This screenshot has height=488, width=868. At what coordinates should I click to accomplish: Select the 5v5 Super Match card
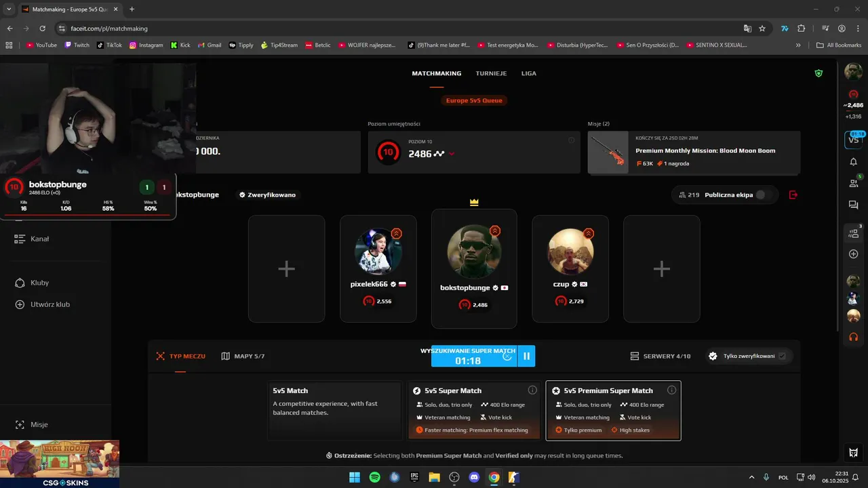pos(475,411)
